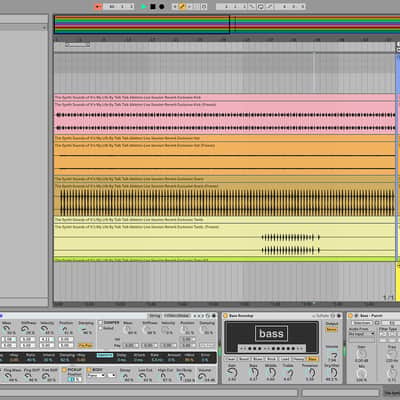Click the Str/Body knob
This screenshot has height=400, width=400.
coord(182,376)
